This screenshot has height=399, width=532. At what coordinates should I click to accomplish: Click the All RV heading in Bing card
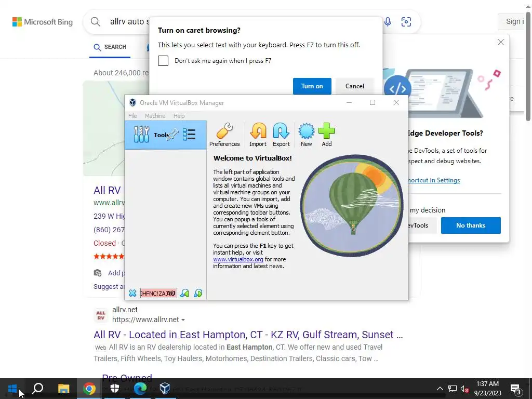click(x=107, y=190)
